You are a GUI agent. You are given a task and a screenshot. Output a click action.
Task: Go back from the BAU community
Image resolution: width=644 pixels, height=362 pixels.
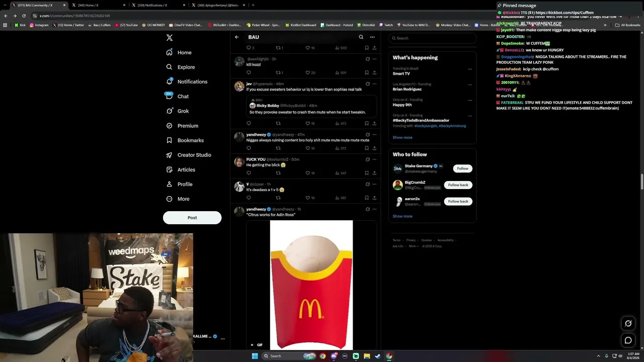click(x=237, y=37)
